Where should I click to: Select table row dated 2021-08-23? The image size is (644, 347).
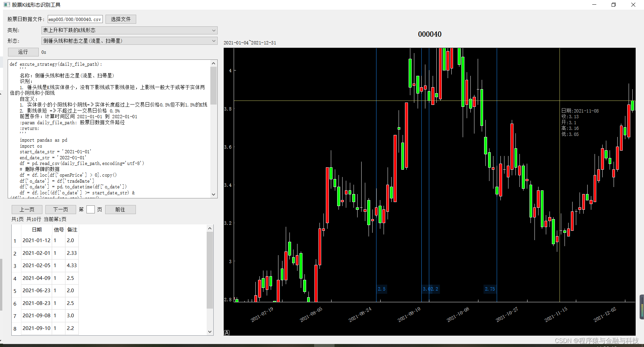(45, 303)
